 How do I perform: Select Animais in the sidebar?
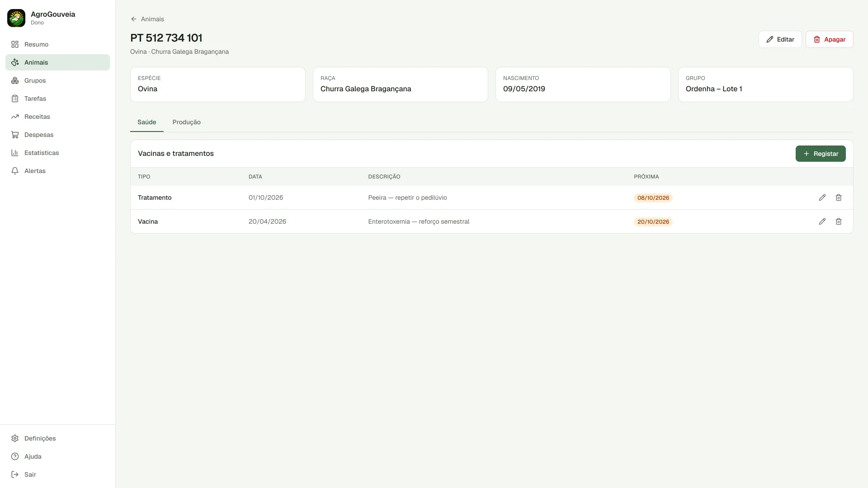(57, 62)
